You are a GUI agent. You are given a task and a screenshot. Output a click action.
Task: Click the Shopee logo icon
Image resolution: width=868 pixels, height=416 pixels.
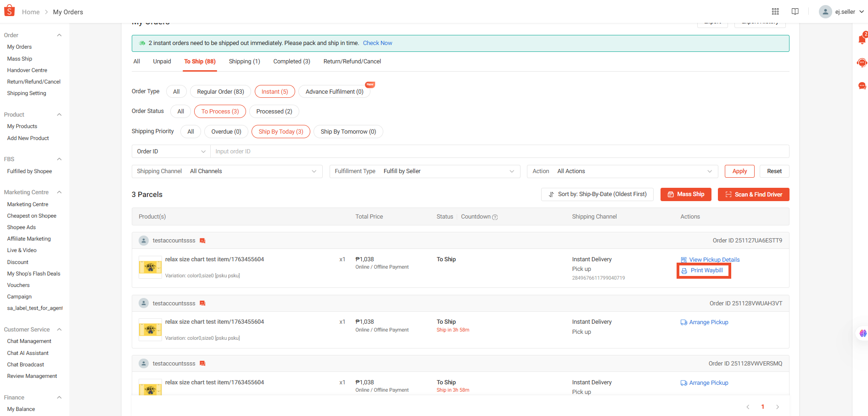(x=10, y=11)
